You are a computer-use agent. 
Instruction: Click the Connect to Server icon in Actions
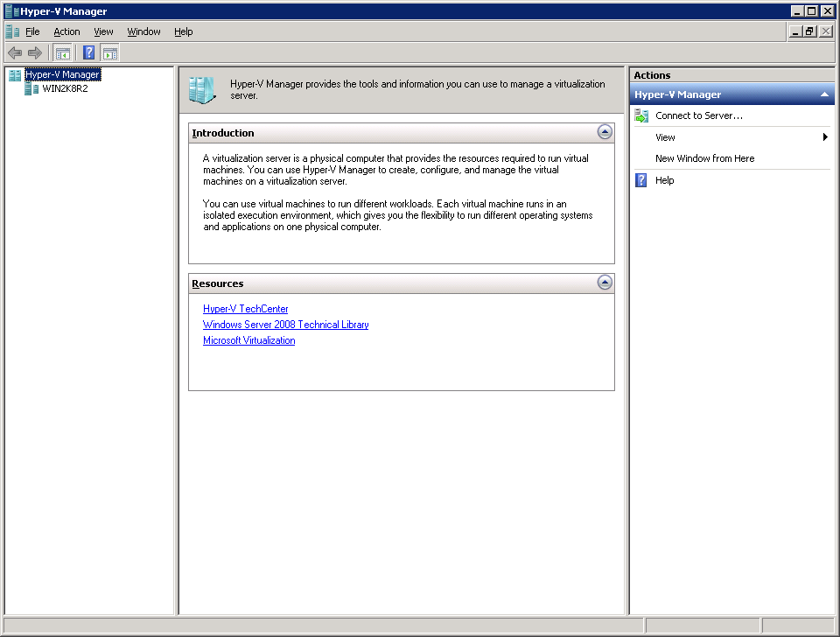(x=641, y=115)
